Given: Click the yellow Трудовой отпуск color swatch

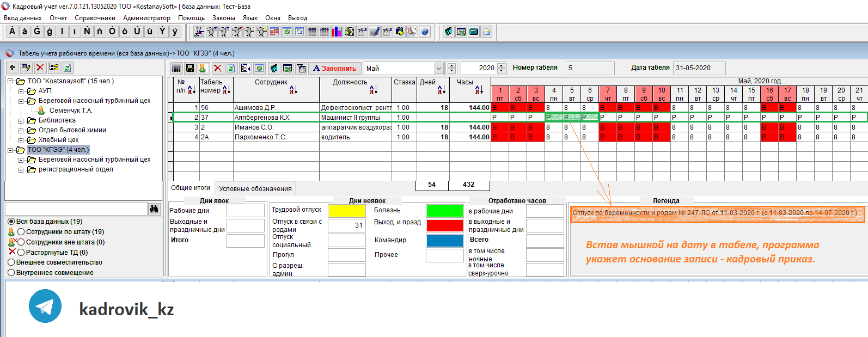Looking at the screenshot, I should 346,211.
